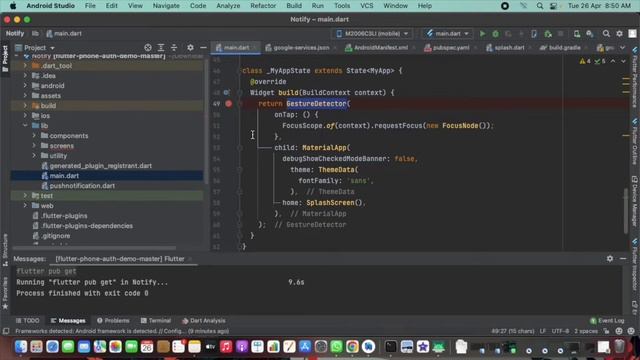Screen dimensions: 640x360
Task: Open the Dart Analysis tab
Action: (x=203, y=320)
